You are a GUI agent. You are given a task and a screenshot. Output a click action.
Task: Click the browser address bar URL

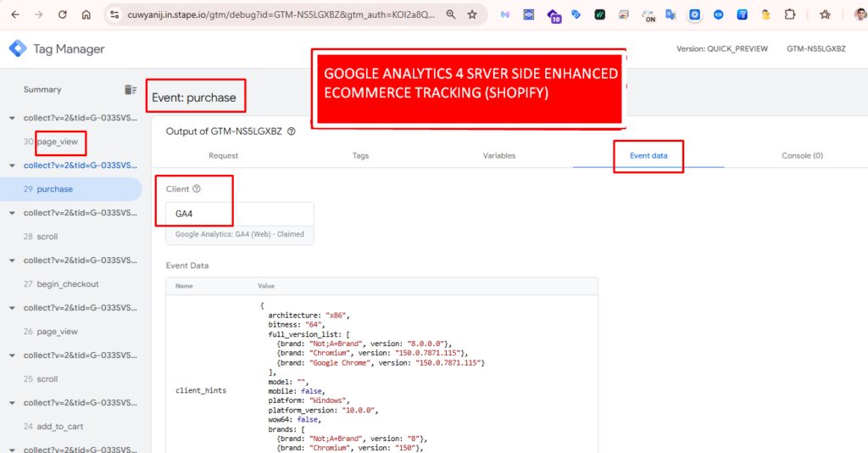pos(281,14)
